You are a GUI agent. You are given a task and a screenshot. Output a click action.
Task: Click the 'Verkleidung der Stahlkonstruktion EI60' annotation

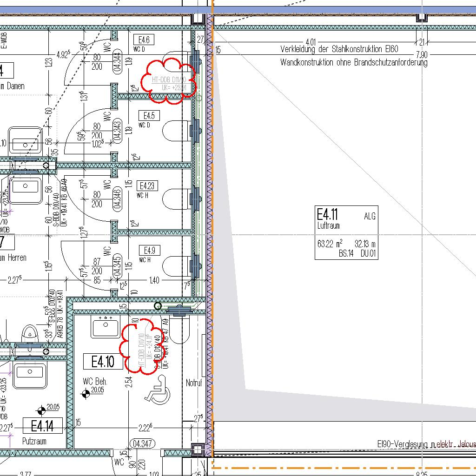point(339,49)
